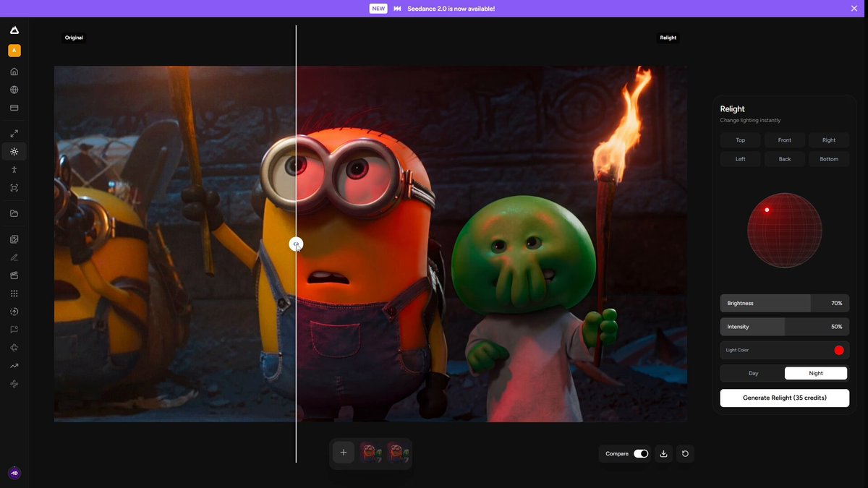
Task: Adjust the Brightness slider bar
Action: (785, 303)
